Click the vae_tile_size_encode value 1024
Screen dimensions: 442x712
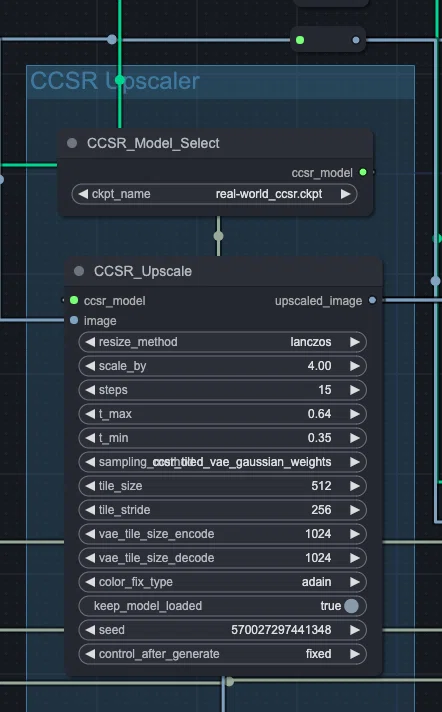click(x=318, y=534)
